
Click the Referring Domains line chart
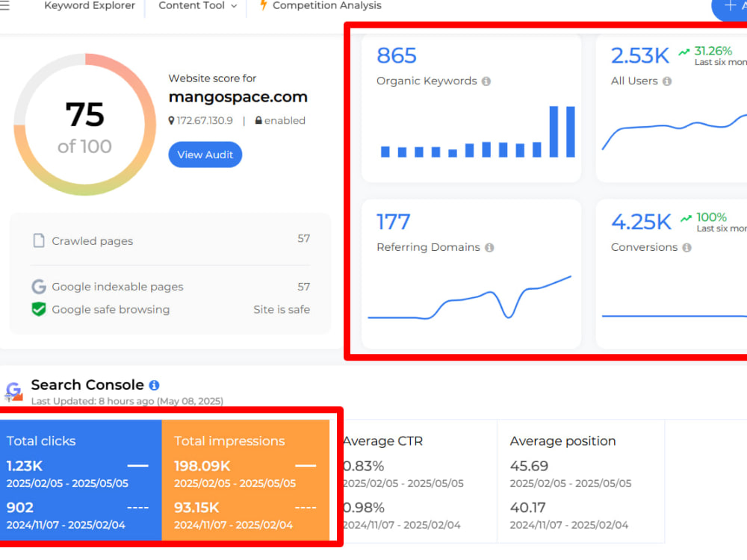point(470,297)
